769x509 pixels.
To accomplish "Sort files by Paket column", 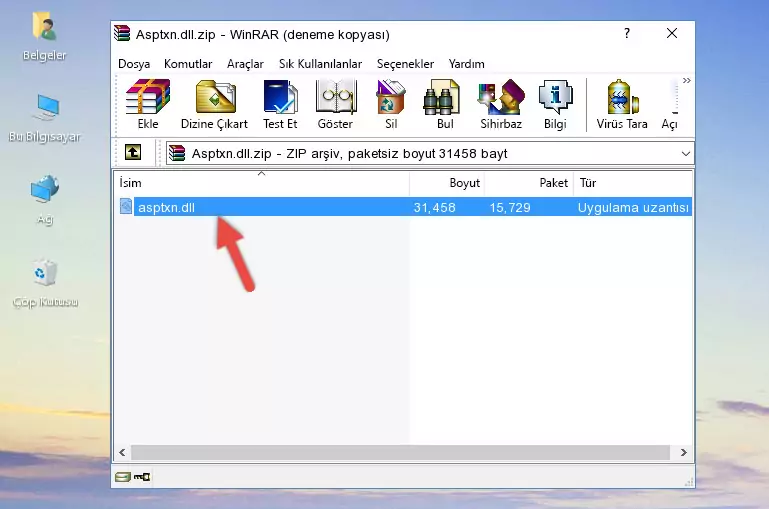I will (529, 183).
